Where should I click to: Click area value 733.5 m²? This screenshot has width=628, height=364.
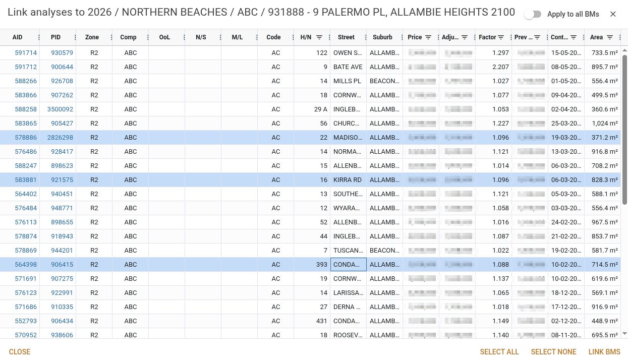(x=605, y=52)
